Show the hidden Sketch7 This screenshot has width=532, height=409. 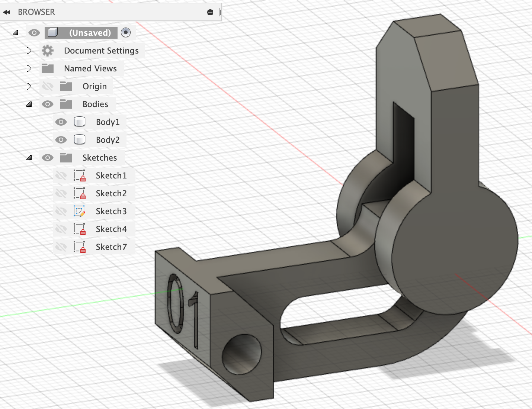click(61, 247)
